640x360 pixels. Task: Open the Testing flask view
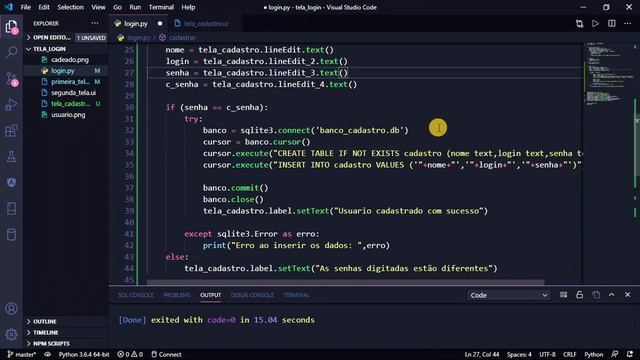point(11,157)
